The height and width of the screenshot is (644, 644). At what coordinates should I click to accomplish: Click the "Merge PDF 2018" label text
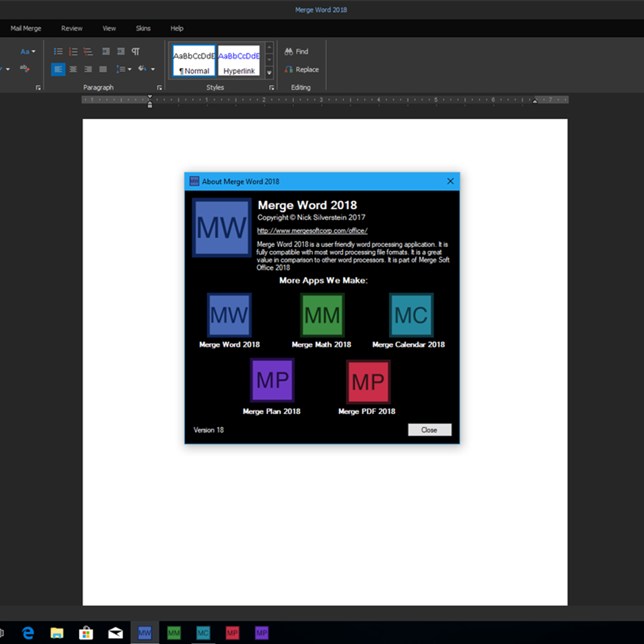[367, 411]
